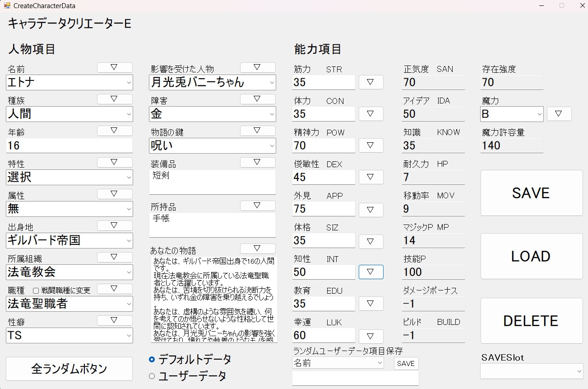Click the ▽ button for 幸運 LUK
This screenshot has width=588, height=389.
pyautogui.click(x=370, y=336)
